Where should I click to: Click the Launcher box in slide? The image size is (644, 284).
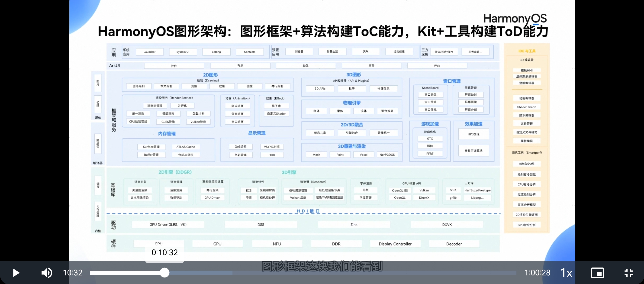click(x=149, y=52)
